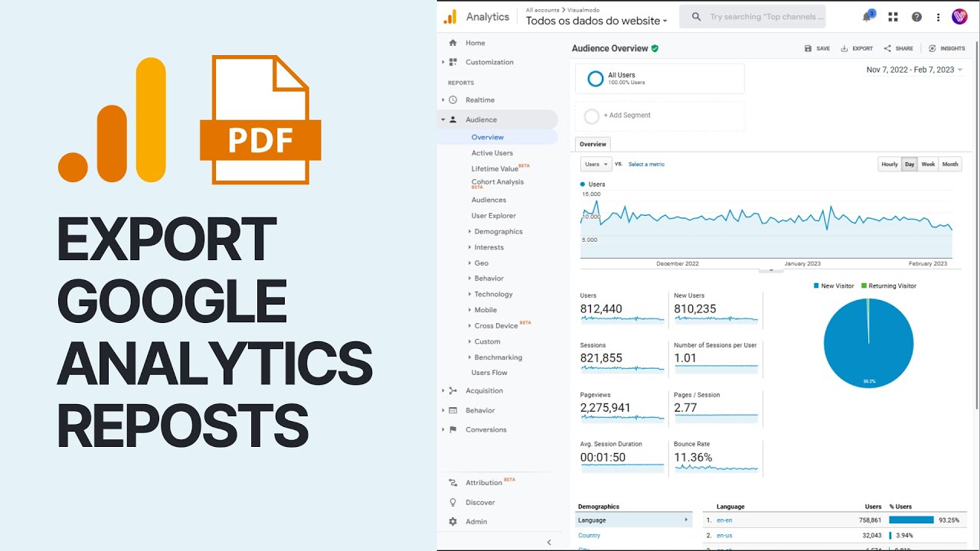The height and width of the screenshot is (551, 980).
Task: Click the Home icon in sidebar
Action: (453, 43)
